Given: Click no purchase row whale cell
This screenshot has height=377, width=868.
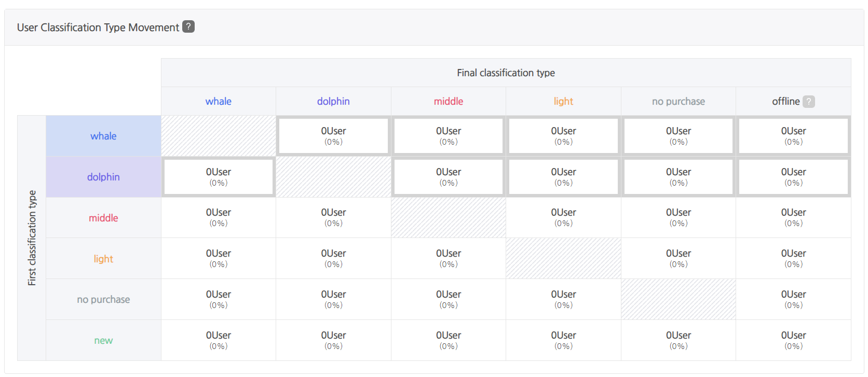Looking at the screenshot, I should [219, 299].
